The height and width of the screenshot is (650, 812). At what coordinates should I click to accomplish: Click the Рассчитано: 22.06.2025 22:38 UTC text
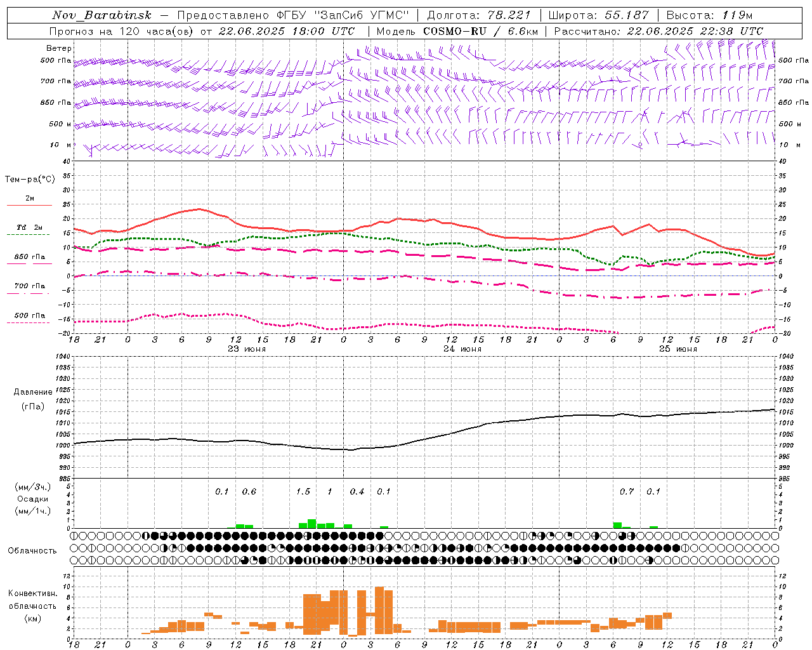(x=658, y=31)
